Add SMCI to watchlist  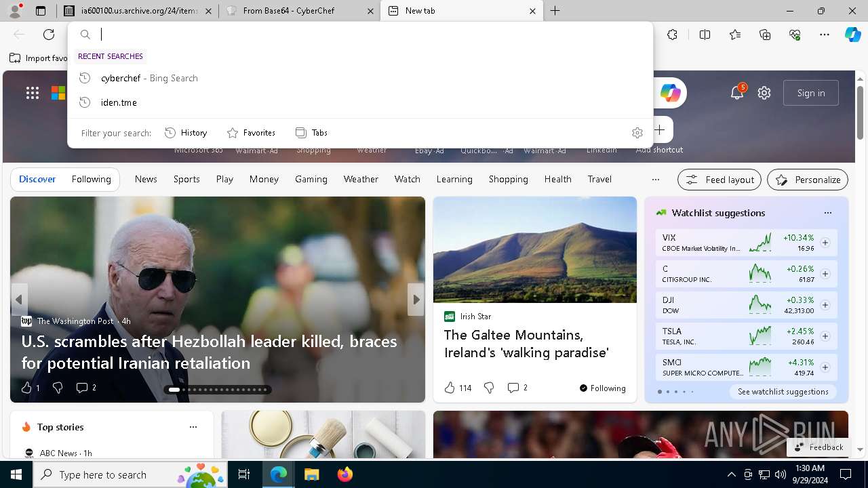[825, 367]
